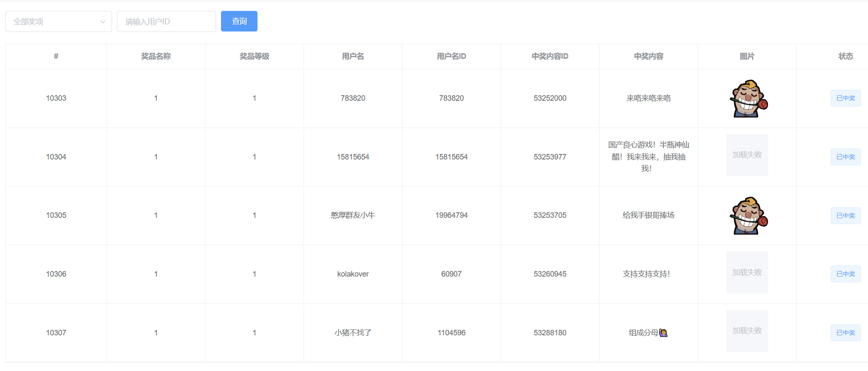Click the 用户名ID column header

pos(452,56)
